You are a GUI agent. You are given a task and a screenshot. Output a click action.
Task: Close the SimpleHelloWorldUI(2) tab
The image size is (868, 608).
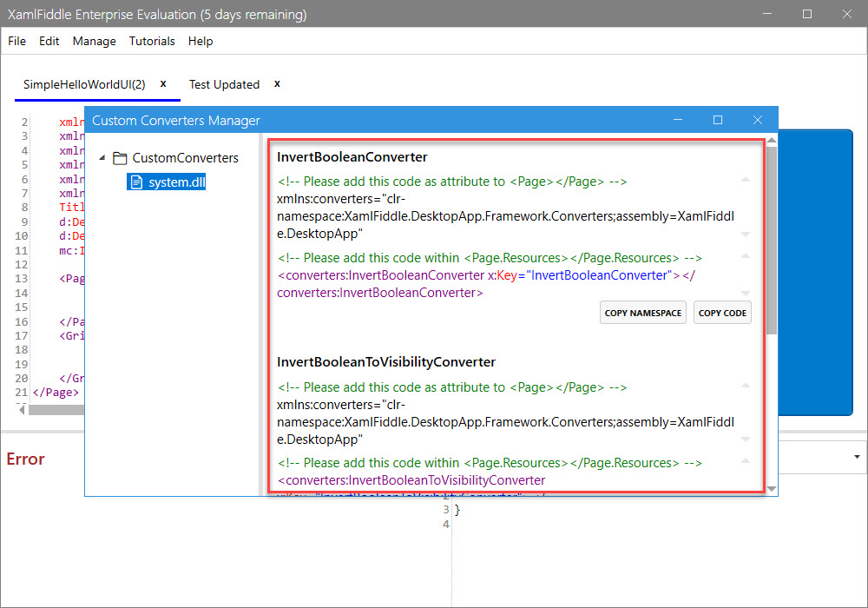click(x=163, y=83)
